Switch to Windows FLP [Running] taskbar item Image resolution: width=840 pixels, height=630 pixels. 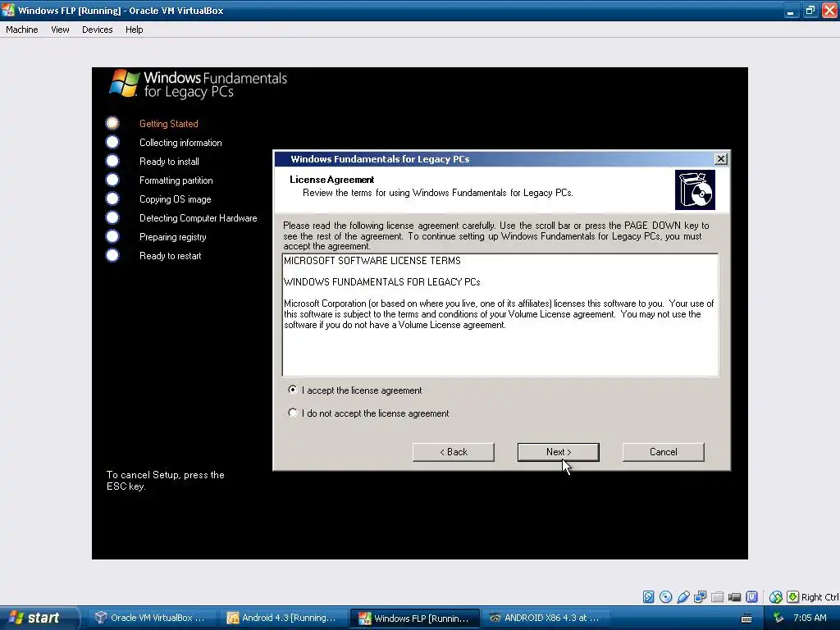tap(414, 618)
